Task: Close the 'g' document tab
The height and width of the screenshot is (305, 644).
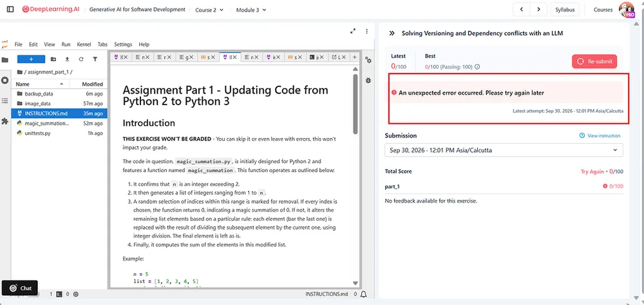Action: (x=191, y=57)
